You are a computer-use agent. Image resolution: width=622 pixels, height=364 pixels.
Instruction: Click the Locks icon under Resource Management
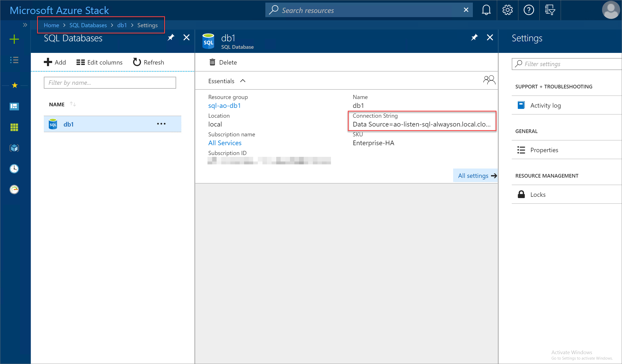[x=521, y=194]
